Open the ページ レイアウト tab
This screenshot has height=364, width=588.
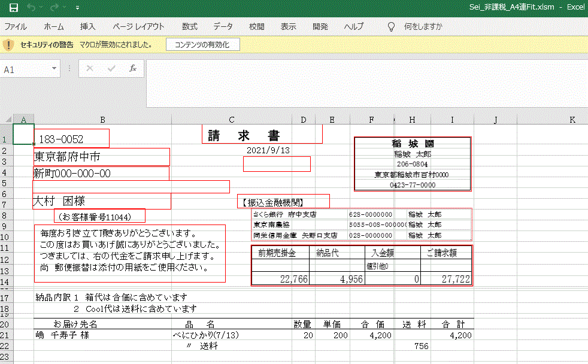coord(138,26)
